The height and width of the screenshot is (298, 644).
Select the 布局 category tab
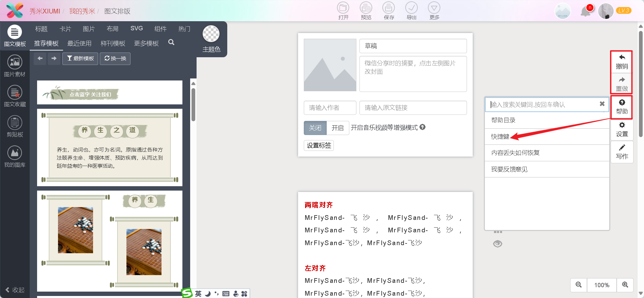pos(112,29)
